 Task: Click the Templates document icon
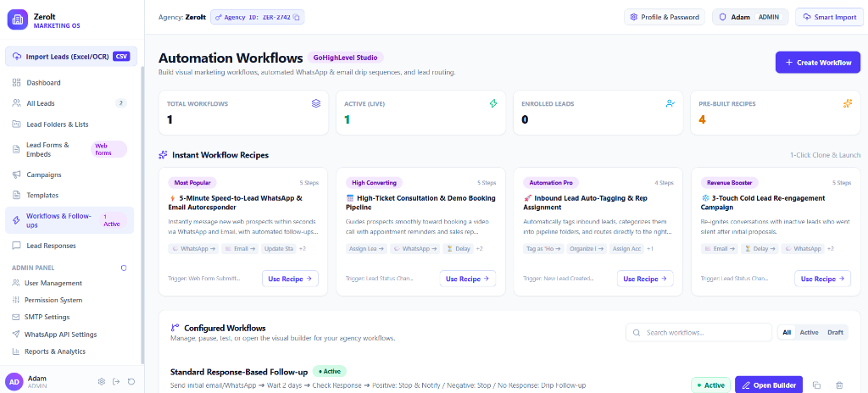tap(17, 196)
